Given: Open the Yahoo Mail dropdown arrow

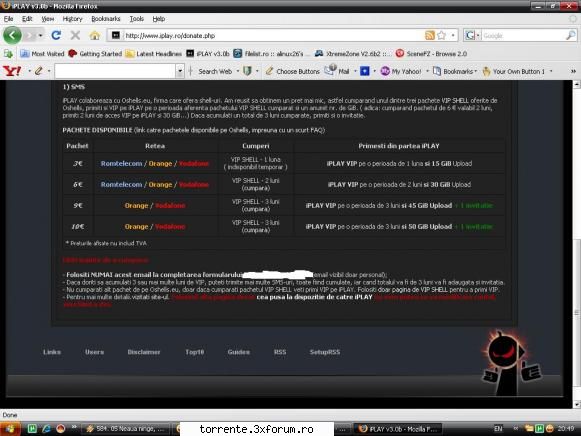Looking at the screenshot, I should [355, 71].
